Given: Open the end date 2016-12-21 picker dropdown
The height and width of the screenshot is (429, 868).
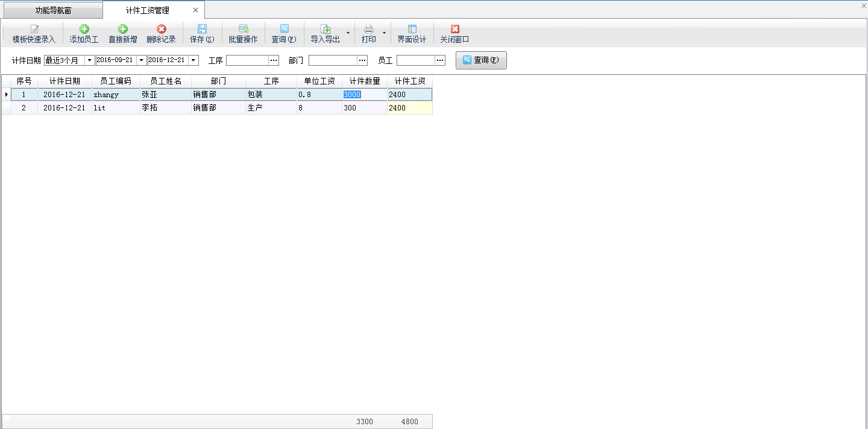Looking at the screenshot, I should click(193, 60).
